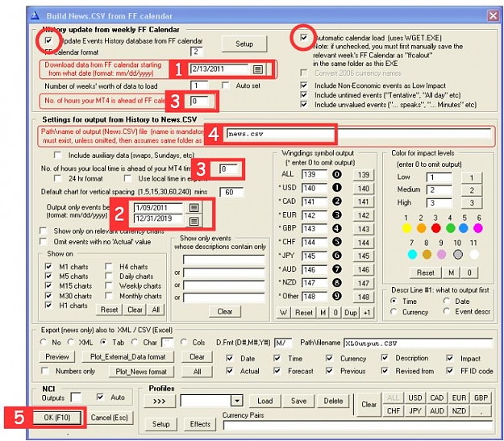Image resolution: width=504 pixels, height=441 pixels.
Task: Enable 24 hr format checkbox
Action: tap(58, 178)
